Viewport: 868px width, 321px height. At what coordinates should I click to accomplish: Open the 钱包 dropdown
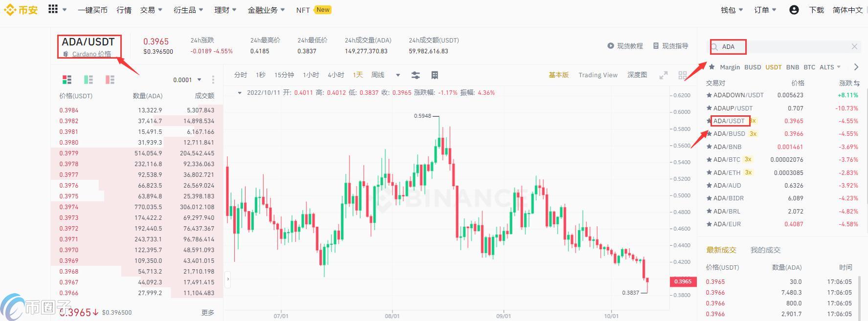tap(732, 10)
